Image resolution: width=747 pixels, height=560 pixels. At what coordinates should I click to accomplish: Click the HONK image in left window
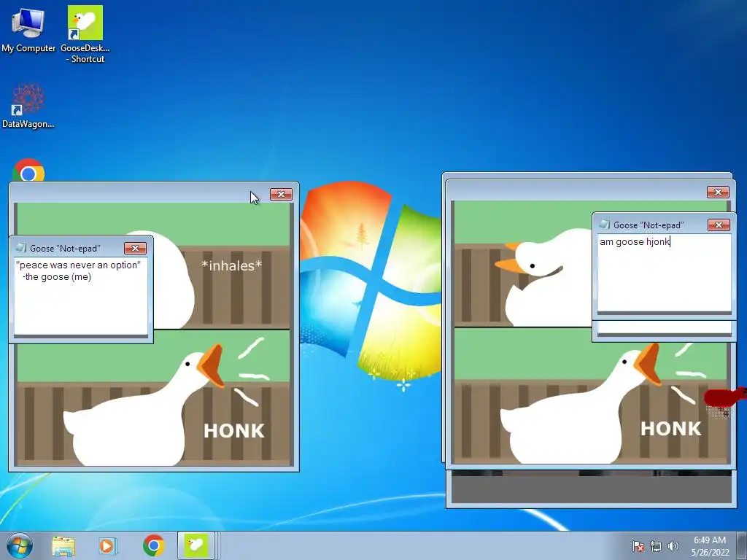[153, 397]
